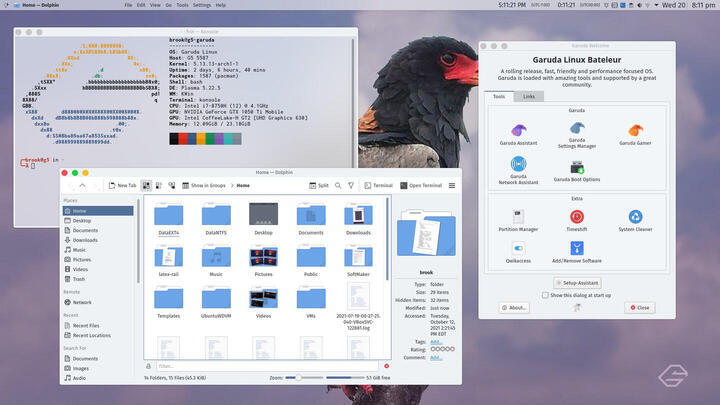This screenshot has height=405, width=720.
Task: Click the filter funnel icon in Dolphin
Action: coord(351,186)
